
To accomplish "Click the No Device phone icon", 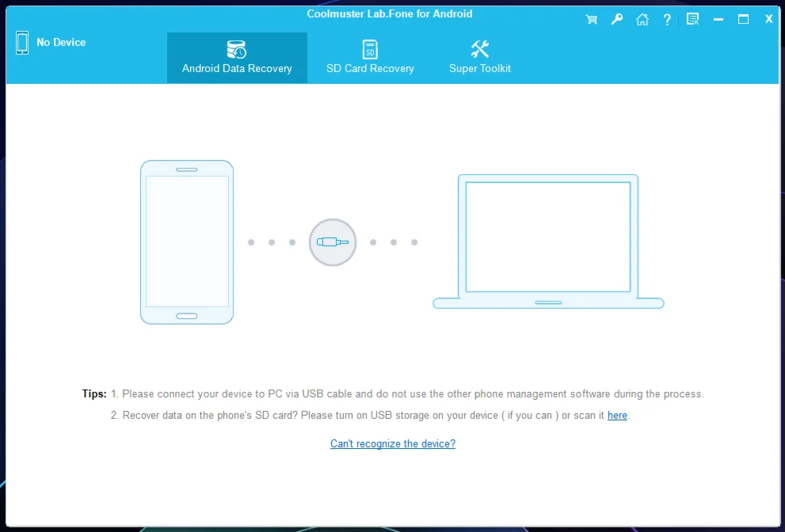I will click(x=22, y=43).
